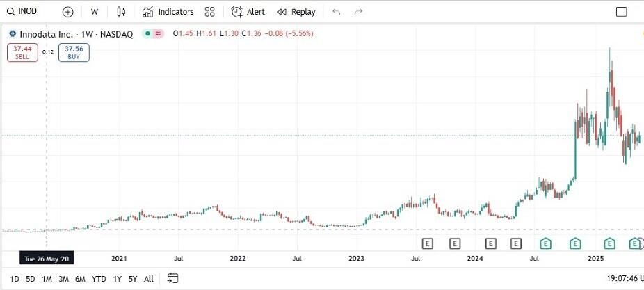The width and height of the screenshot is (644, 290).
Task: Click the red SELL 37.44 button
Action: (22, 52)
